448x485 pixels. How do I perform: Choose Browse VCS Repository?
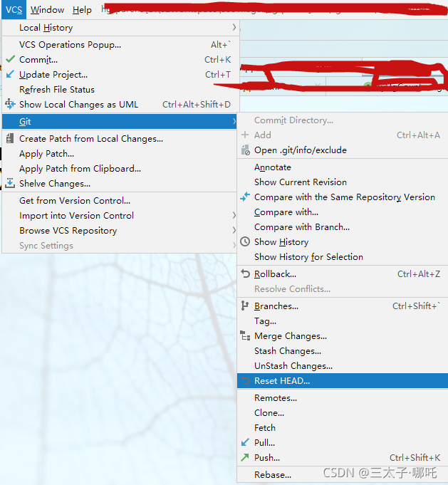tap(120, 231)
